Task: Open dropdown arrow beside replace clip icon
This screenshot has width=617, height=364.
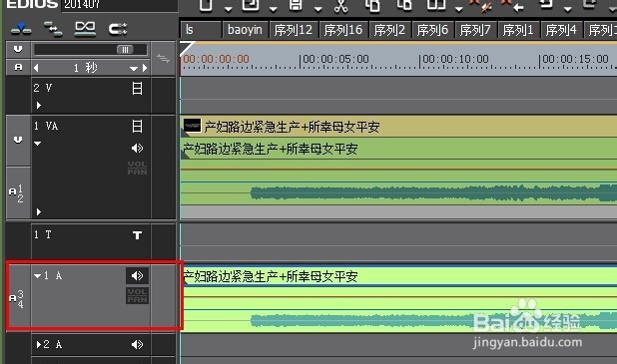Action: (x=459, y=9)
